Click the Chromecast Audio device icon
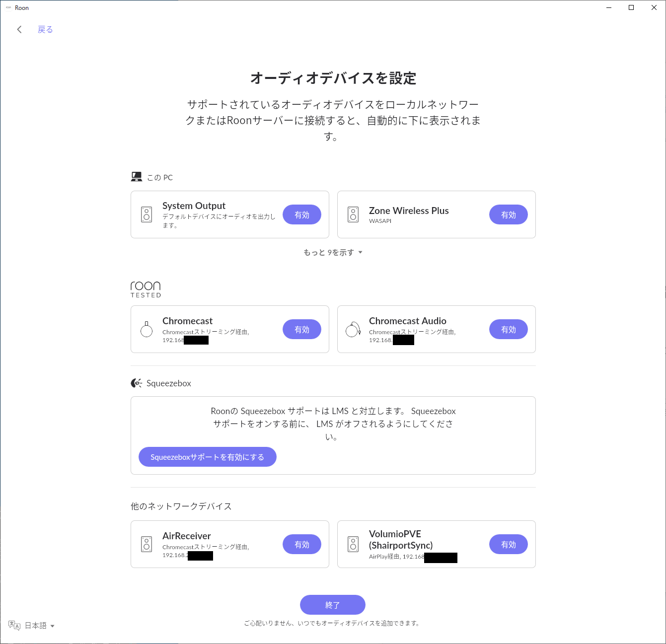Screen dimensions: 666x644 [353, 329]
